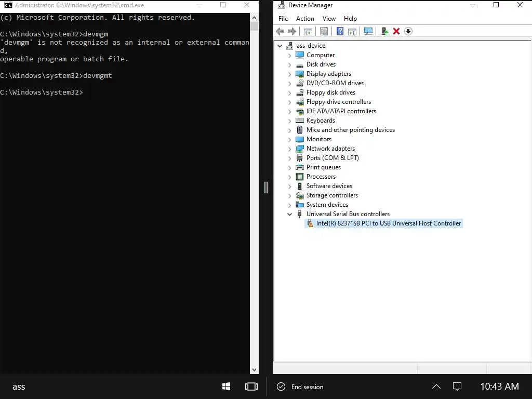
Task: Click the 'devmgmt' command line in cmd
Action: (x=56, y=76)
